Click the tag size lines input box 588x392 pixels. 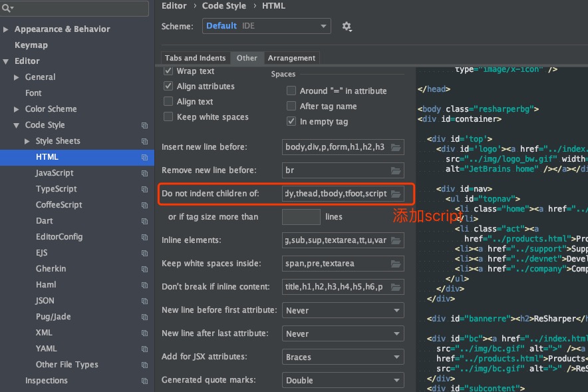[x=301, y=217]
